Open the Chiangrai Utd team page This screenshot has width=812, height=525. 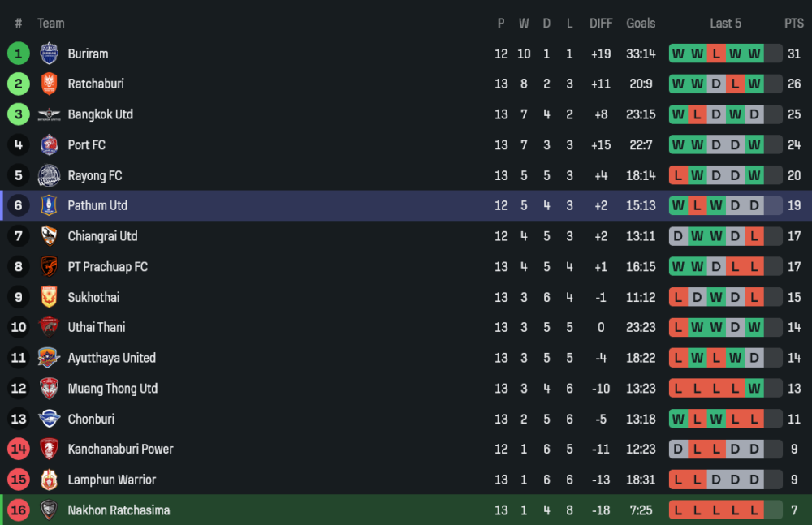(102, 236)
